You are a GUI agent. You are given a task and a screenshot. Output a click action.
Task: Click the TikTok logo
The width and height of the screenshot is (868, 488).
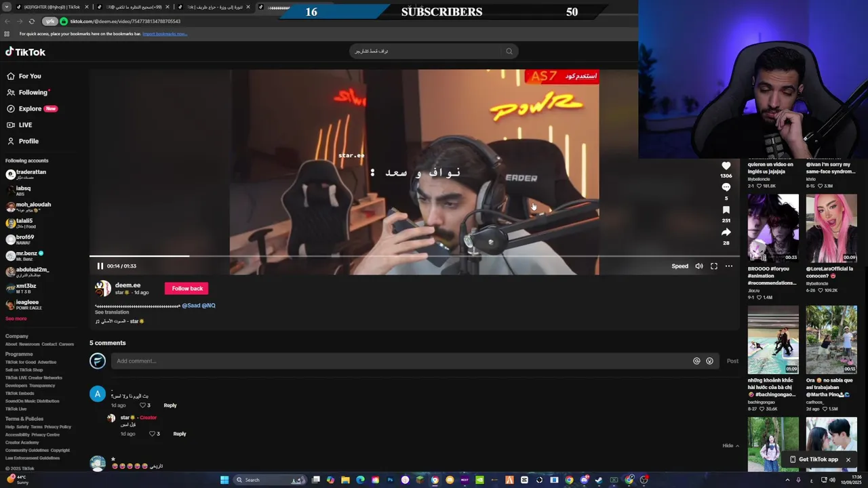25,52
